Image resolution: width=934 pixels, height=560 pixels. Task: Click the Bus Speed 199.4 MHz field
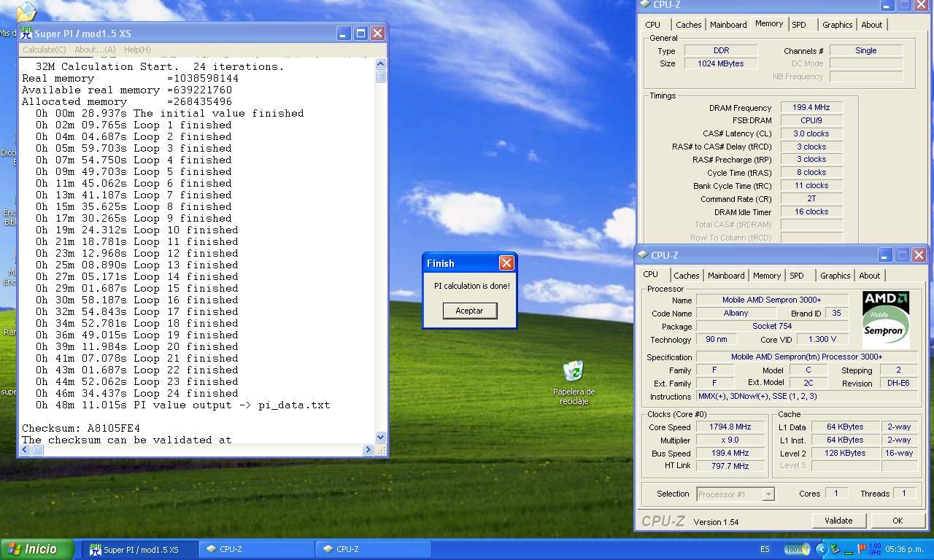pos(730,453)
